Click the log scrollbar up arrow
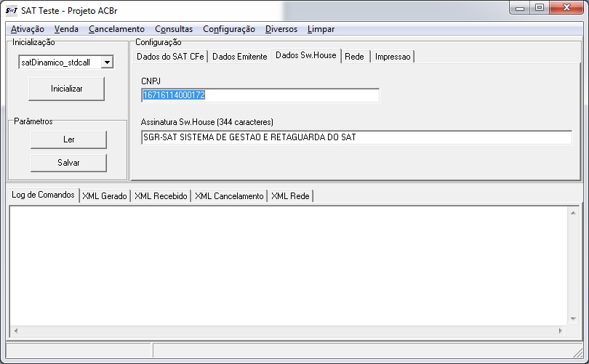 point(573,213)
